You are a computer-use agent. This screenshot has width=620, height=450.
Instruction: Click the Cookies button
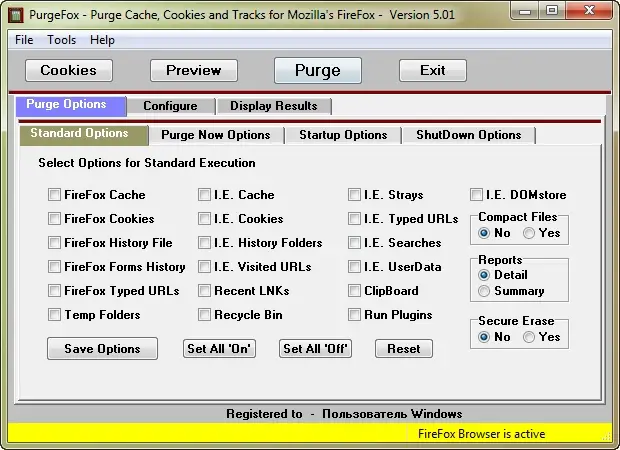tap(69, 70)
